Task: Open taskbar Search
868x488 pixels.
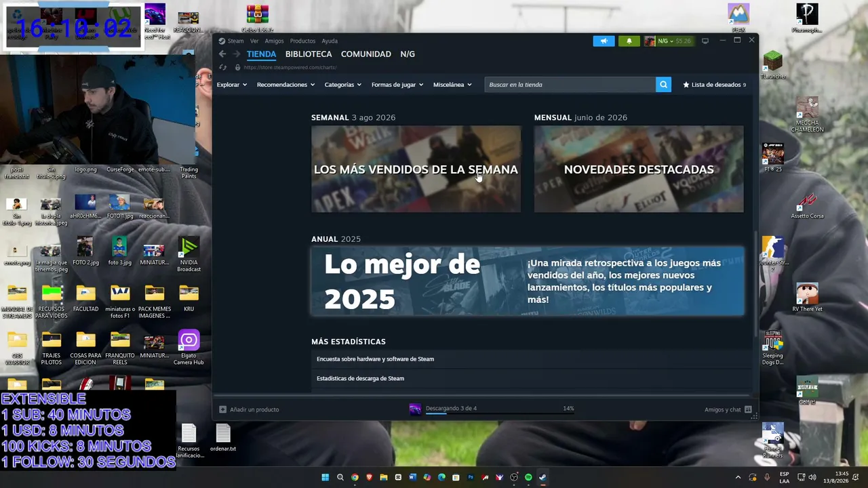Action: pyautogui.click(x=340, y=477)
